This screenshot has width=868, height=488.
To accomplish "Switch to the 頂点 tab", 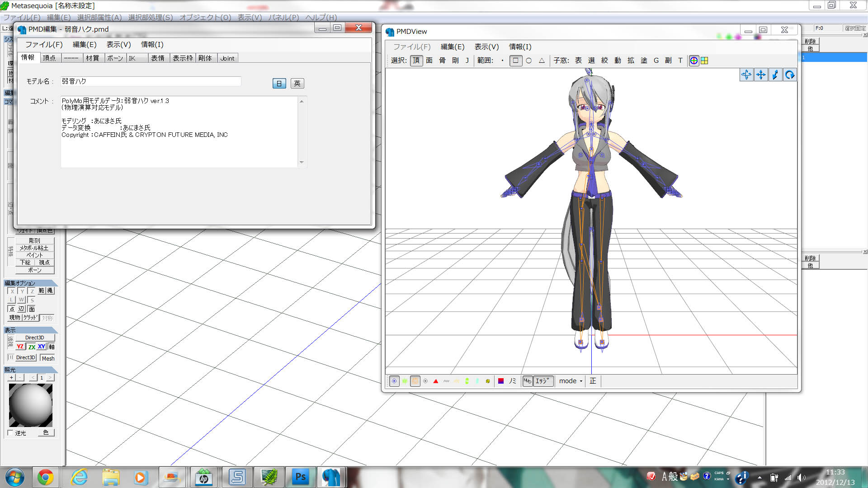I will pos(49,58).
